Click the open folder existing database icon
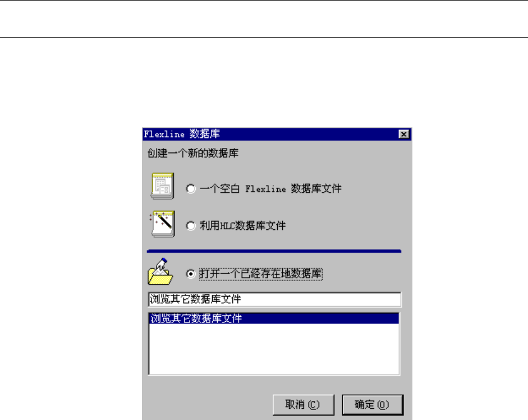 point(160,271)
